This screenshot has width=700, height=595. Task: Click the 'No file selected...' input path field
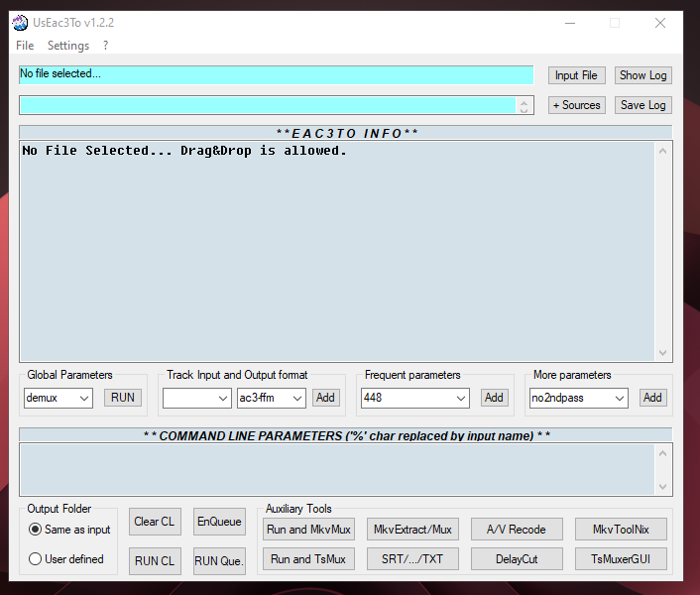click(x=276, y=74)
